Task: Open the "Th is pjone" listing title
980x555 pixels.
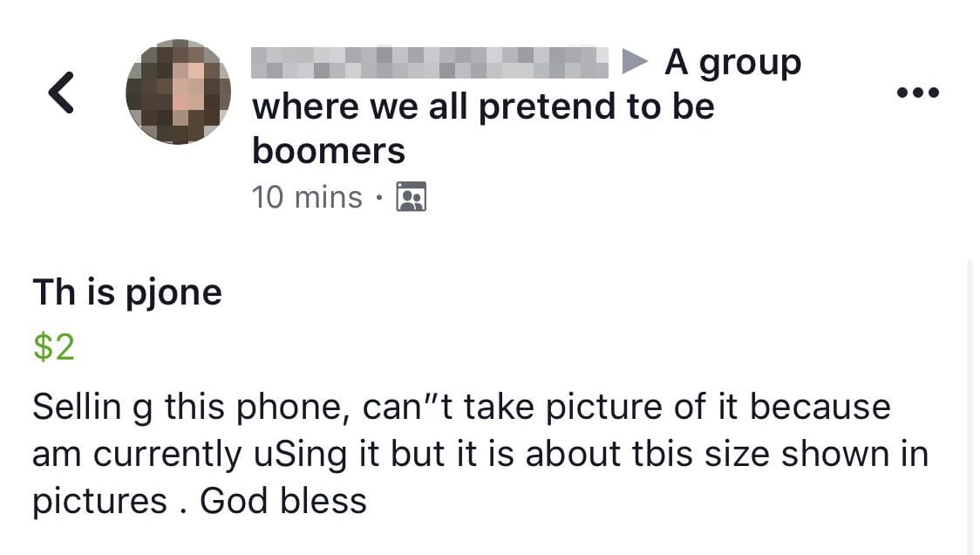Action: click(127, 291)
